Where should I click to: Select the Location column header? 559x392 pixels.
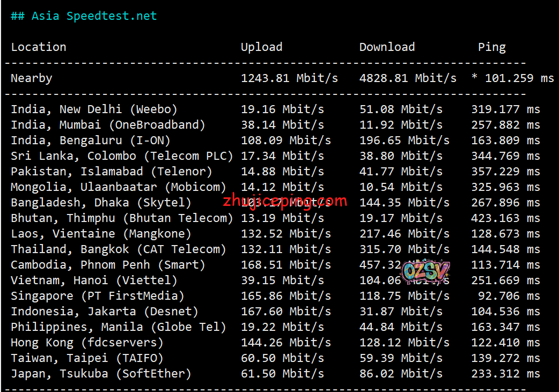[x=39, y=47]
